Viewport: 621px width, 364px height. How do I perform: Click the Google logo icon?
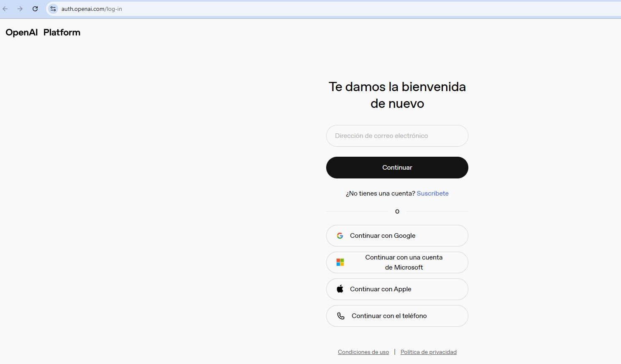tap(340, 236)
